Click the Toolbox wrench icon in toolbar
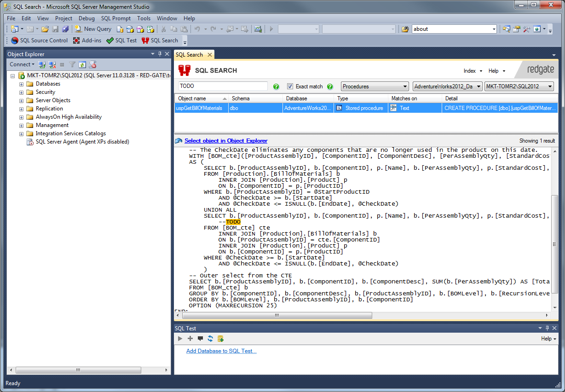565x392 pixels. click(x=526, y=29)
